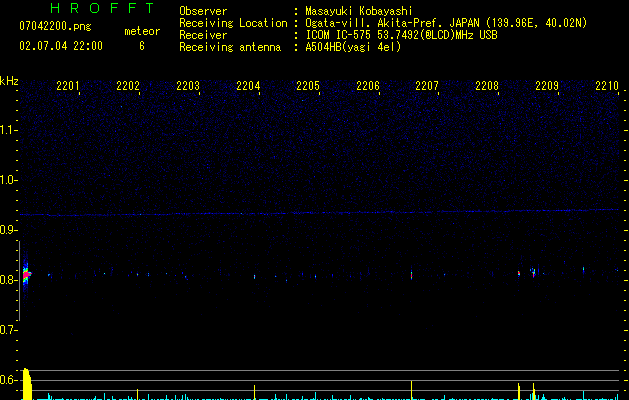Click the Ogata-vill. Akita-Pref. JAPAN location text
Screen dimensions: 629x400
(x=446, y=23)
